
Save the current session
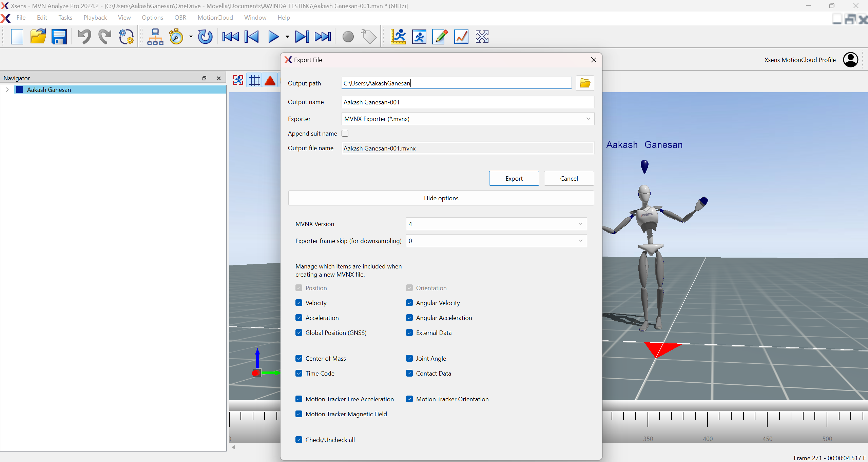click(x=60, y=36)
